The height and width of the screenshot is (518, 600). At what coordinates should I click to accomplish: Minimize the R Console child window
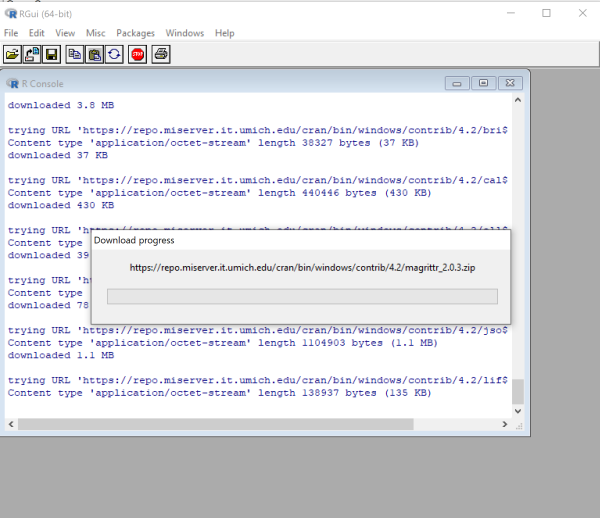pyautogui.click(x=457, y=83)
